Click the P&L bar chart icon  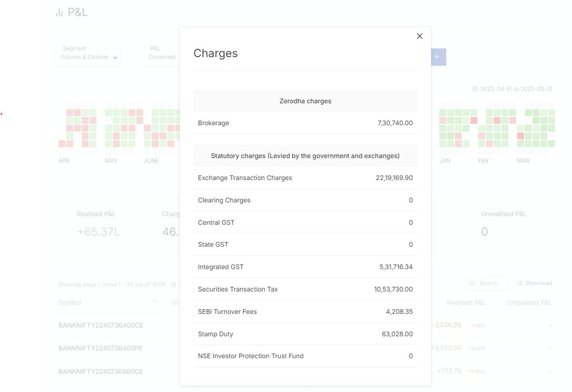pos(59,13)
